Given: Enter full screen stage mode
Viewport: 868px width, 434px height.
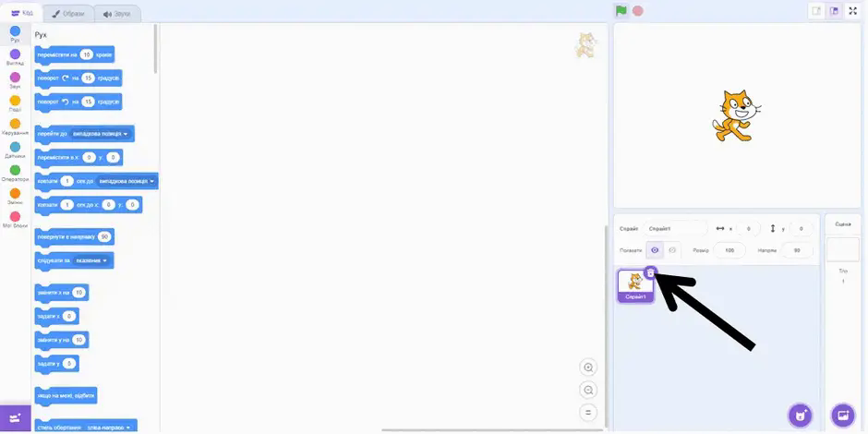Looking at the screenshot, I should pos(852,11).
